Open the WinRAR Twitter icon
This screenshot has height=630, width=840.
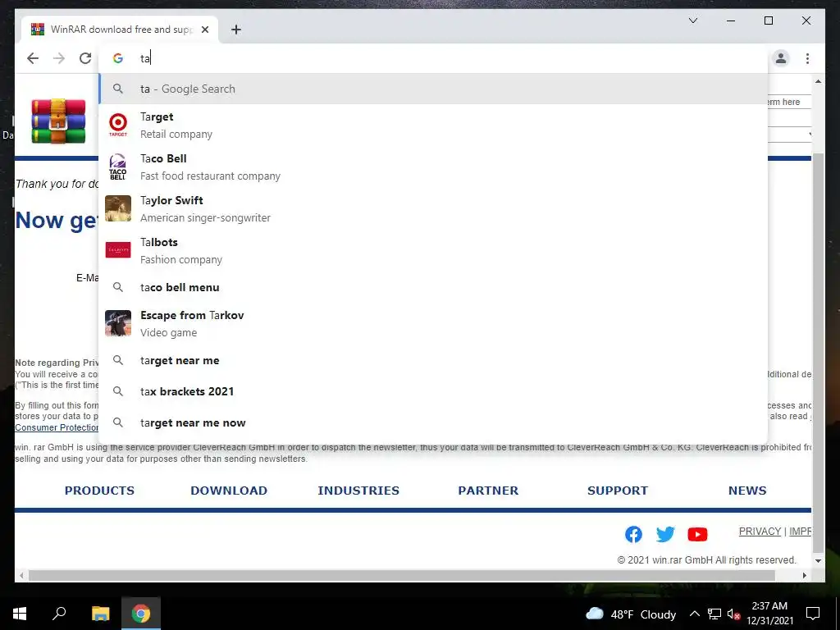pos(665,534)
